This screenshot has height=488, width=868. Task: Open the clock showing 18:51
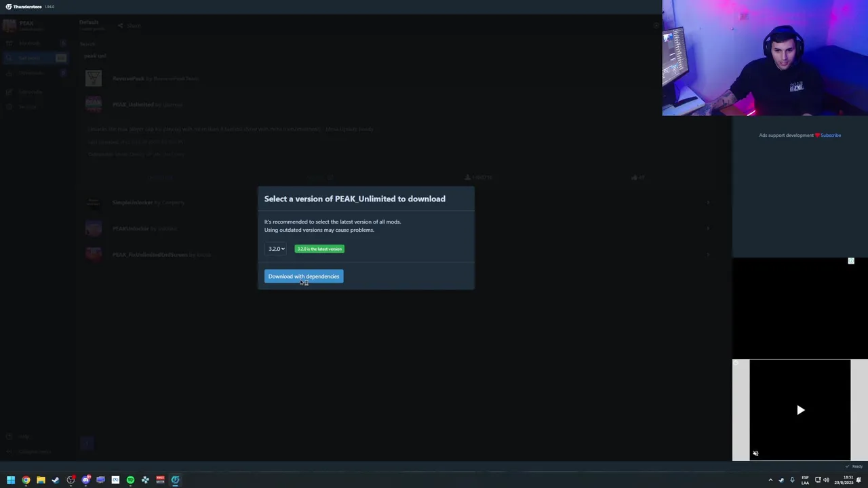pos(844,480)
